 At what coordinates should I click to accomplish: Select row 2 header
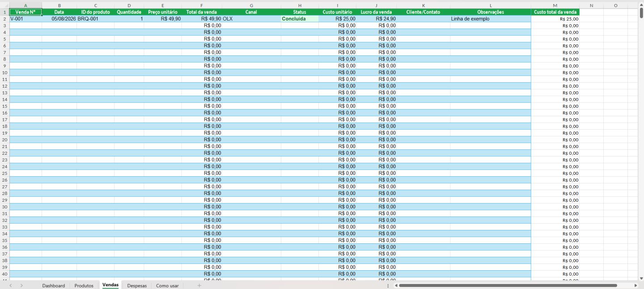(x=4, y=19)
